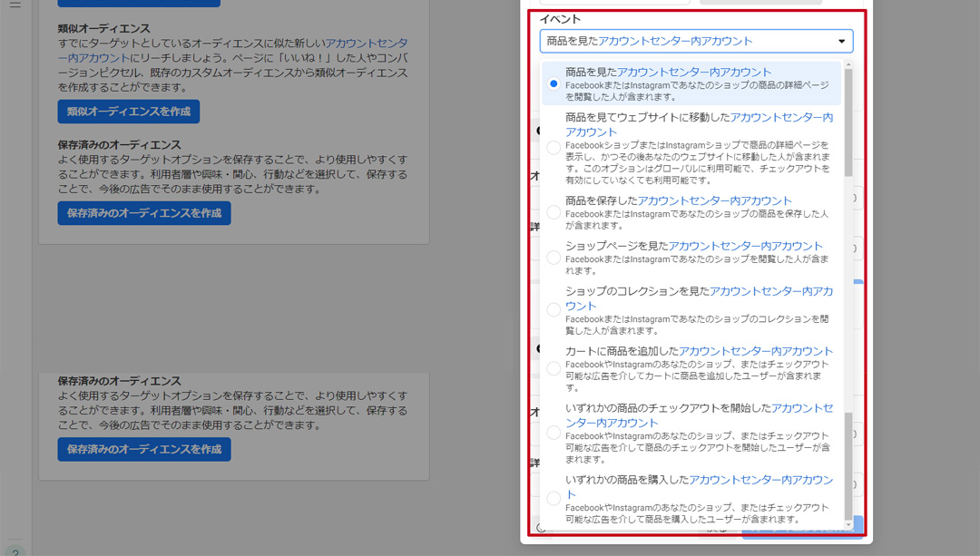Open the hamburger menu icon
The image size is (980, 556).
15,5
